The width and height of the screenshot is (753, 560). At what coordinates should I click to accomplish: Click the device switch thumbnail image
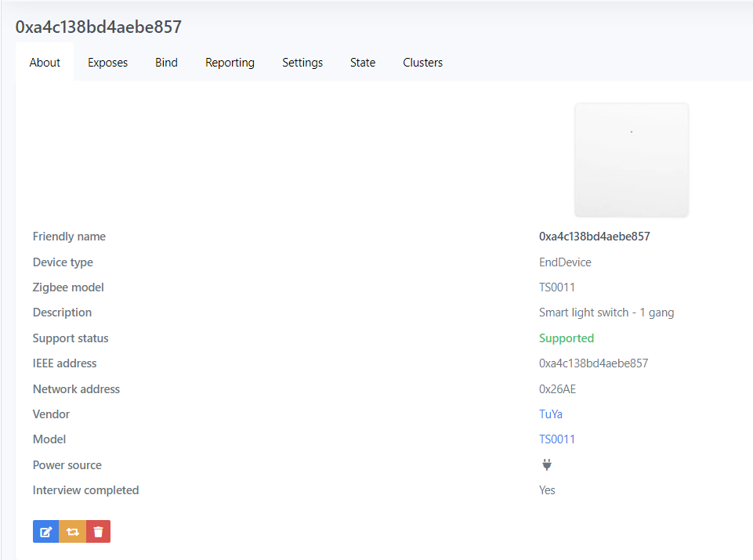click(632, 160)
